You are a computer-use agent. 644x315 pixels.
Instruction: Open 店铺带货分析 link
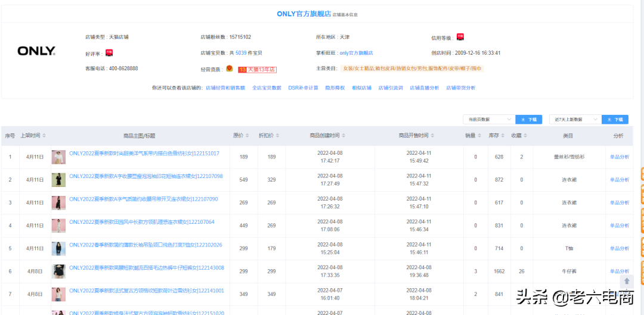[x=461, y=88]
